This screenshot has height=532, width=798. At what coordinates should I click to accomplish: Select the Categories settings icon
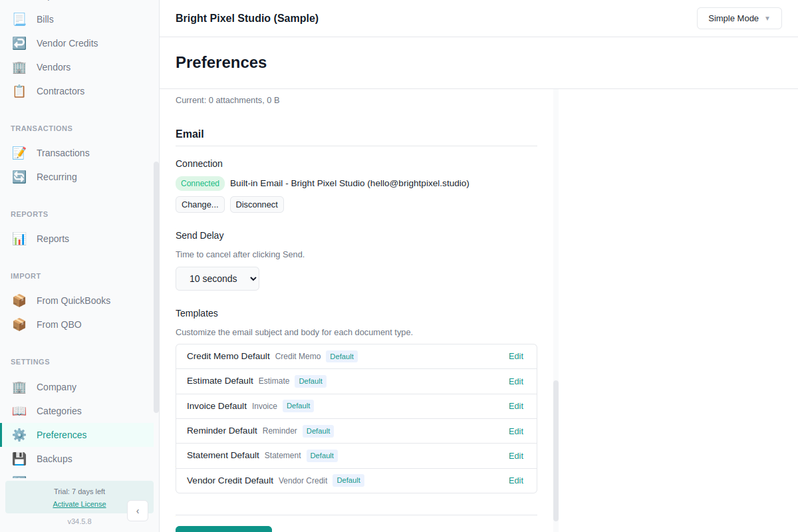coord(19,410)
